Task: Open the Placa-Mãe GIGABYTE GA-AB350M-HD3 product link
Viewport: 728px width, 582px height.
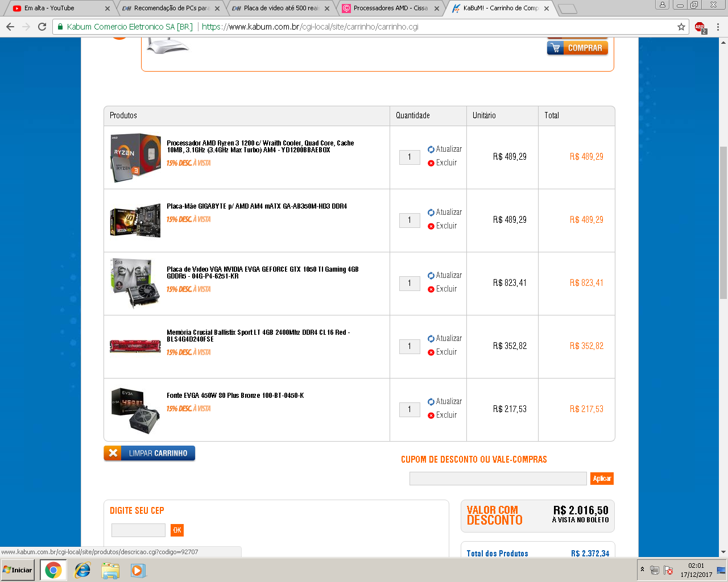Action: [x=257, y=206]
